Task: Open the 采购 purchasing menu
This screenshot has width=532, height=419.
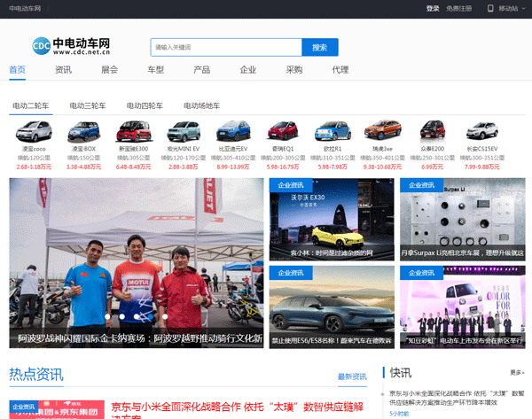Action: [294, 70]
